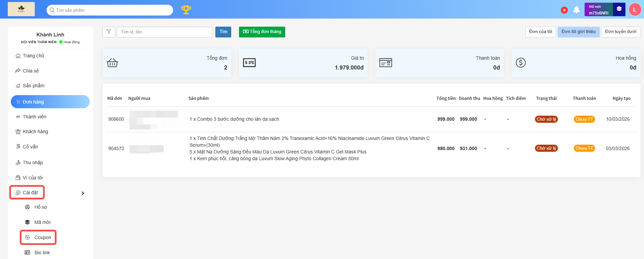644x259 pixels.
Task: Go to Thu nhập in sidebar
Action: click(x=33, y=163)
